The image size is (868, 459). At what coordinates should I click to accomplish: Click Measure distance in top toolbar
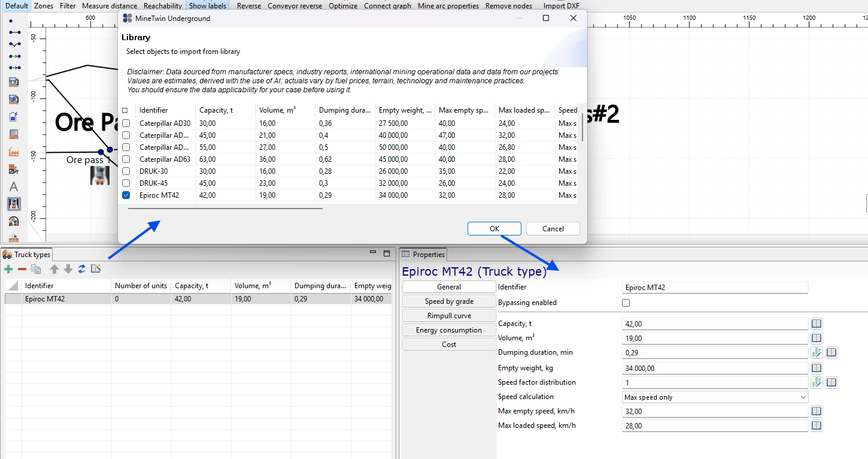pos(110,5)
